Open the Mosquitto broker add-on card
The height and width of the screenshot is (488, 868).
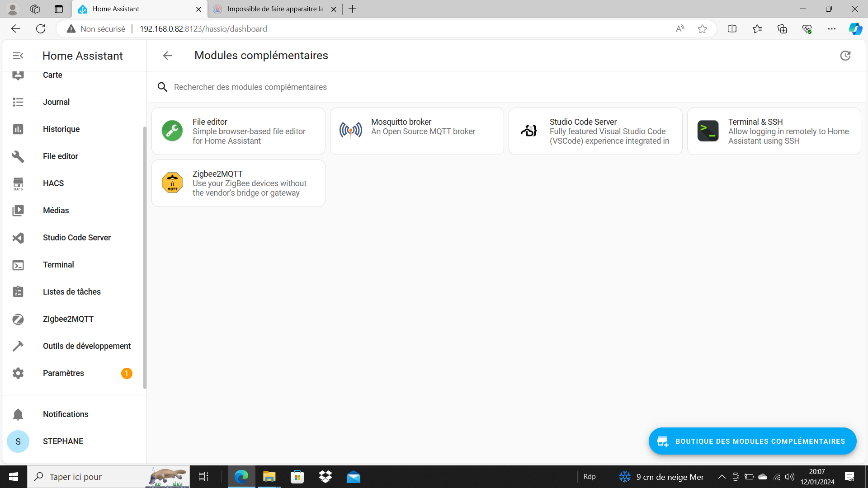[417, 131]
